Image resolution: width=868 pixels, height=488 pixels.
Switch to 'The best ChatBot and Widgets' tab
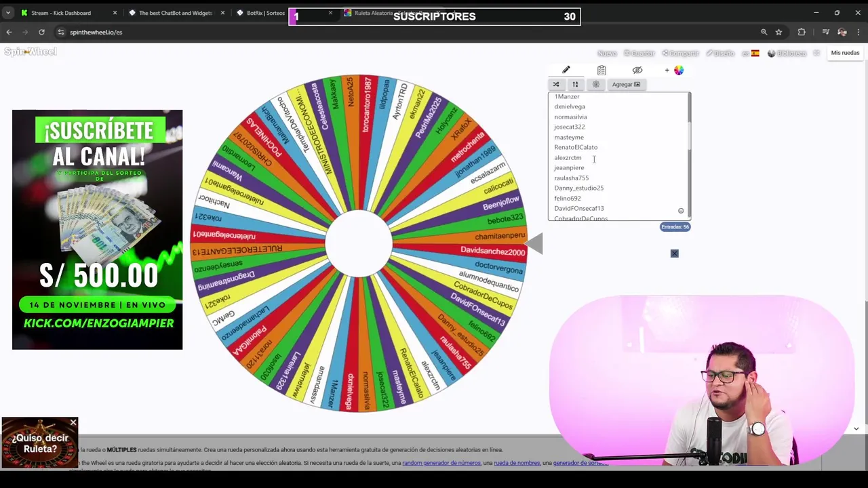(176, 13)
